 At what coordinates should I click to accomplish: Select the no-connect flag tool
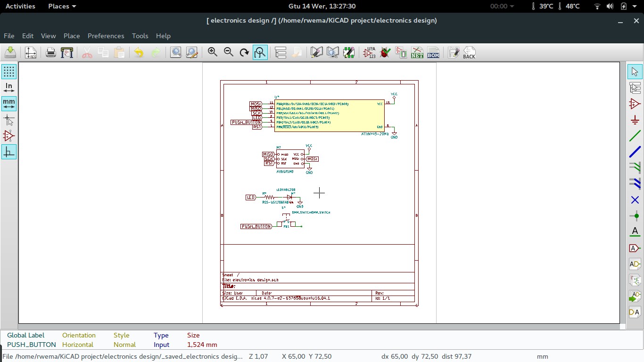(635, 200)
